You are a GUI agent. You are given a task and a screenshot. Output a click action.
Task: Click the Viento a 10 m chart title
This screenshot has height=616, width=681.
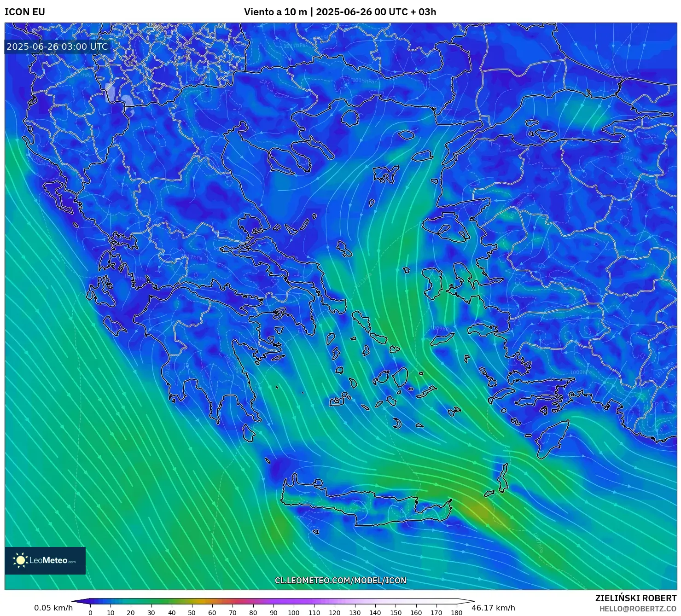click(x=340, y=12)
